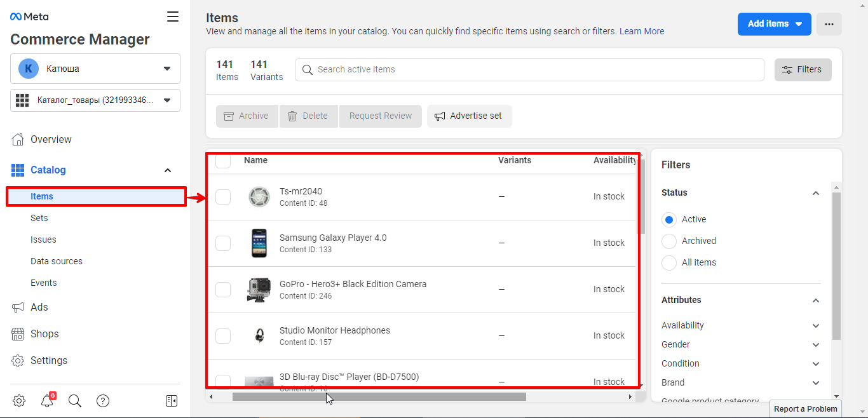Go to Overview in the sidebar
This screenshot has width=868, height=418.
51,139
